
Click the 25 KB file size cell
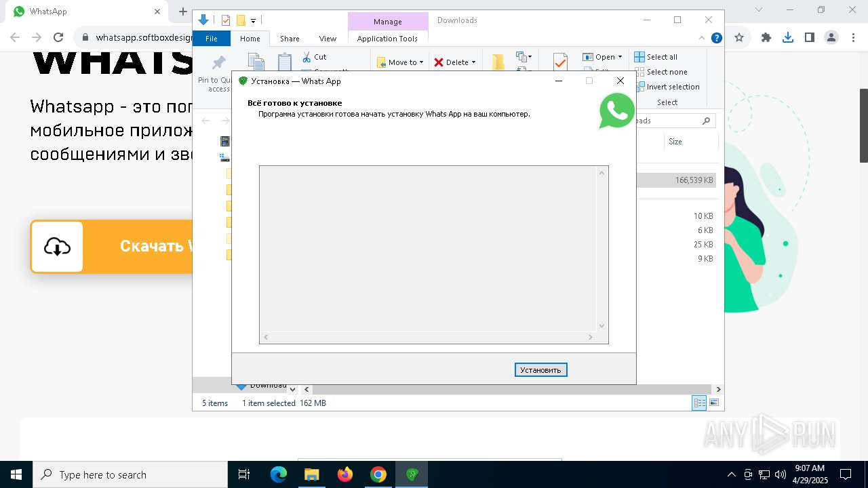tap(703, 245)
